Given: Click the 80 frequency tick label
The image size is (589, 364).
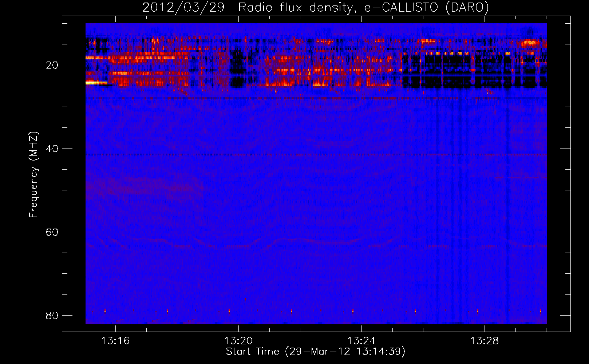Looking at the screenshot, I should [x=52, y=315].
